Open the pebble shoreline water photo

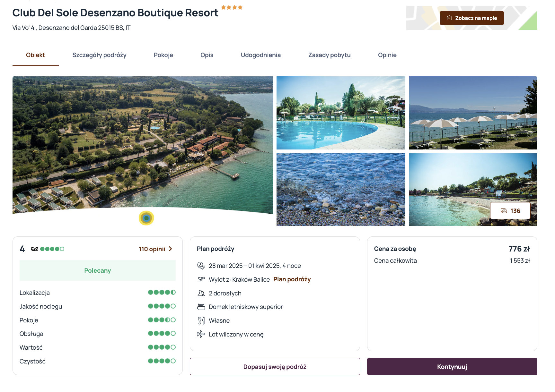click(341, 190)
